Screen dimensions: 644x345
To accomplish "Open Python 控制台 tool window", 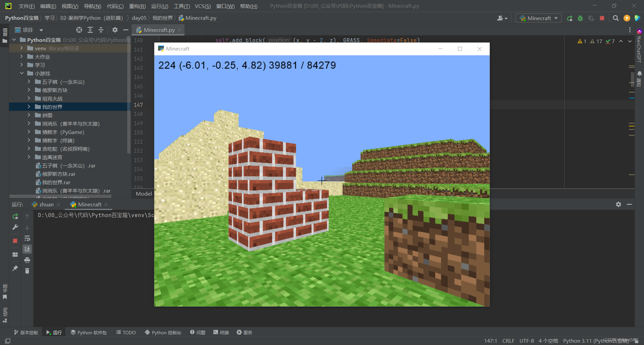I will point(163,332).
